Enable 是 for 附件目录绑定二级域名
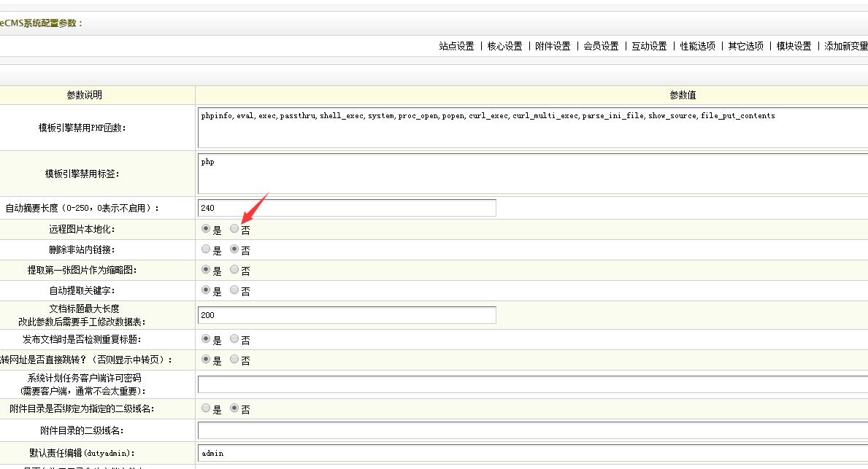The image size is (868, 469). click(x=205, y=408)
